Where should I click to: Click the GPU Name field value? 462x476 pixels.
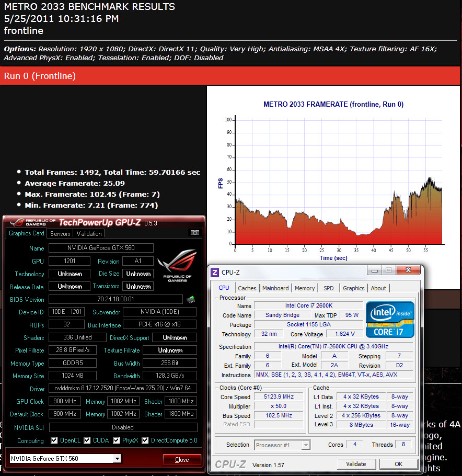pos(101,248)
